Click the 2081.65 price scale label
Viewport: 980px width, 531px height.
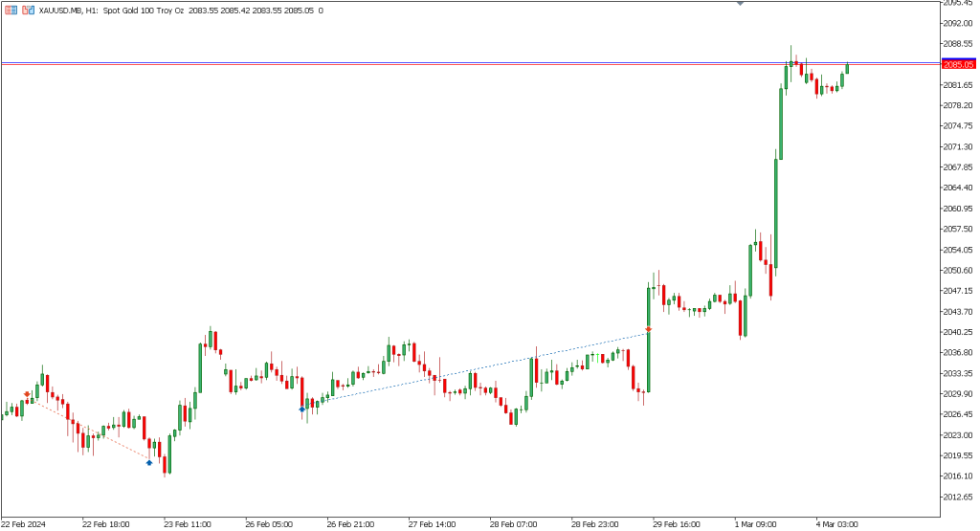958,85
